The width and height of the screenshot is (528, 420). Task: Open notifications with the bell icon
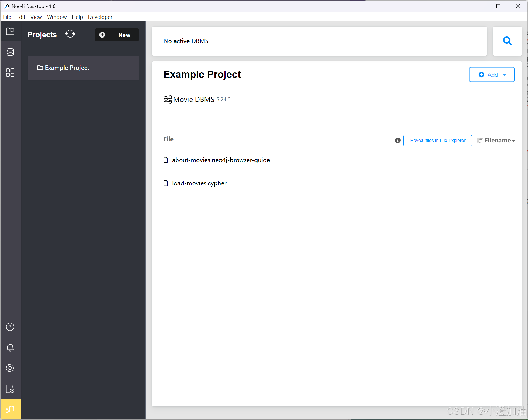click(10, 347)
